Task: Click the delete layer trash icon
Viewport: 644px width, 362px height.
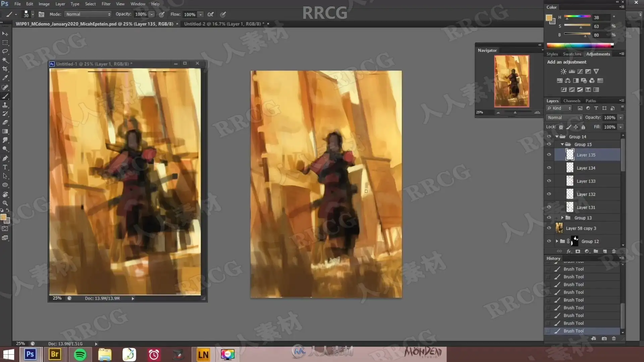Action: tap(614, 251)
